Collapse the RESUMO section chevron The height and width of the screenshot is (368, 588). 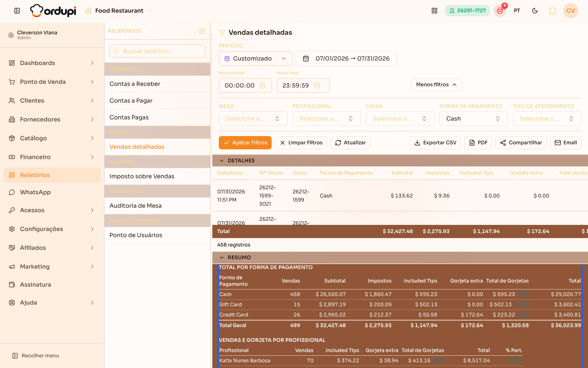(x=222, y=258)
